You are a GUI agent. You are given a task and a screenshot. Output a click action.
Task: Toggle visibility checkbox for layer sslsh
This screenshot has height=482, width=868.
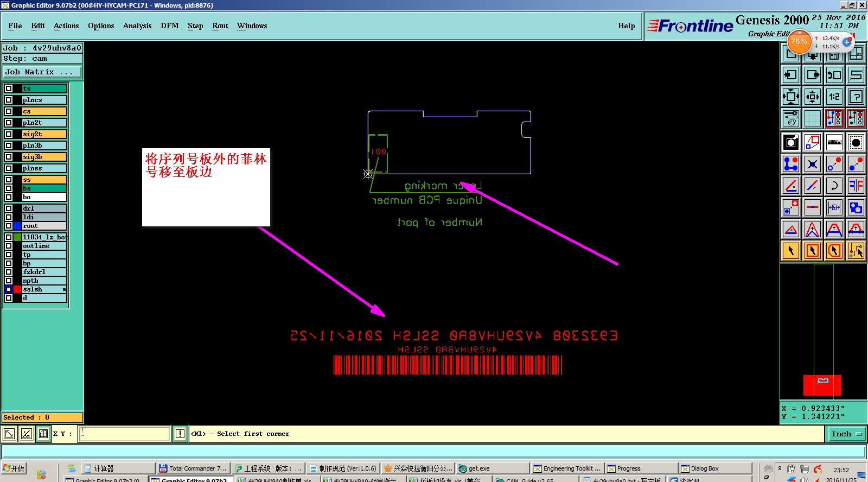pos(9,289)
